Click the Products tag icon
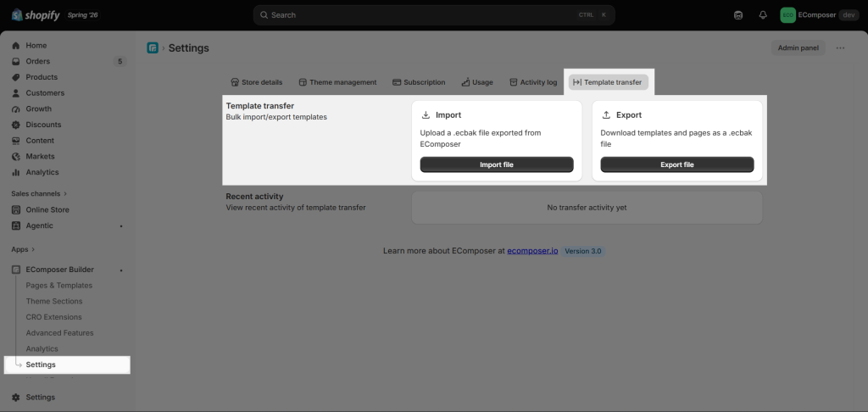This screenshot has width=868, height=412. point(15,77)
